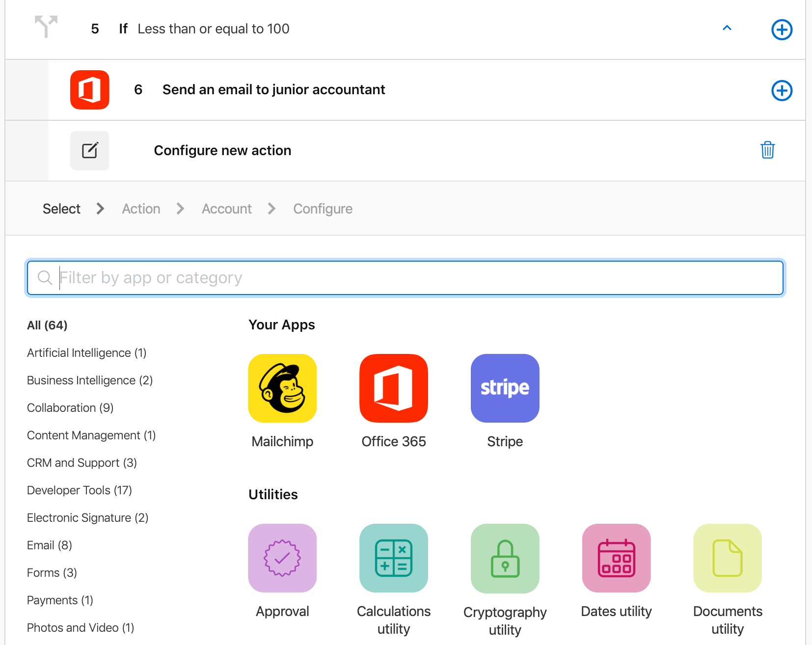Filter by Electronic Signature category

pyautogui.click(x=87, y=517)
